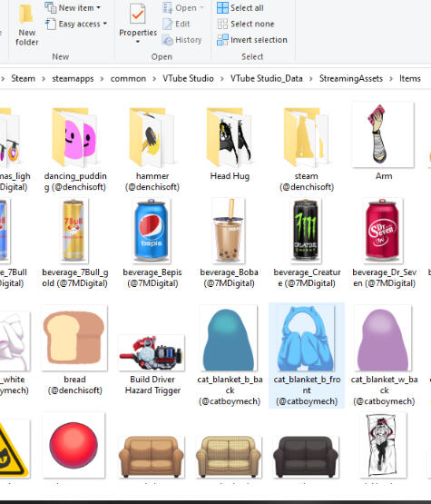
Task: Open file Properties
Action: coord(138,20)
